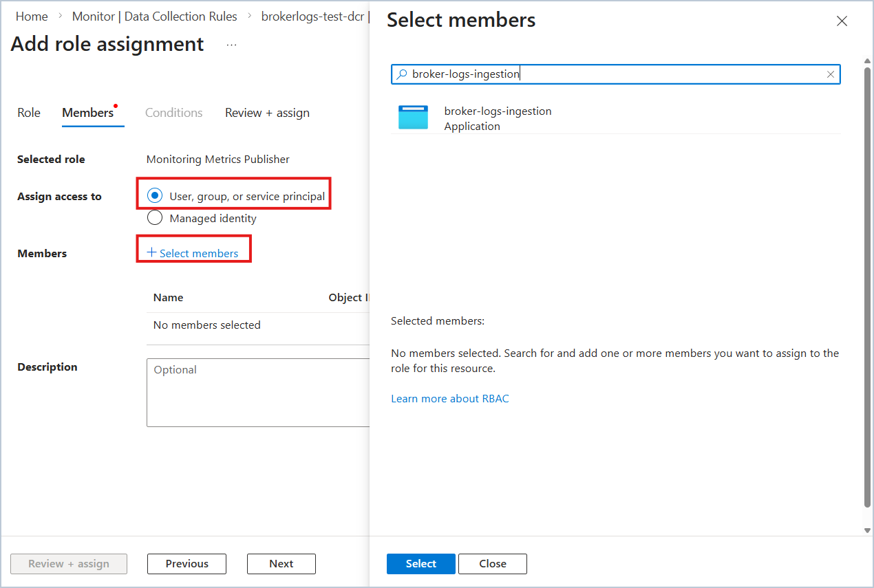
Task: Click the search magnifier icon
Action: [x=402, y=74]
